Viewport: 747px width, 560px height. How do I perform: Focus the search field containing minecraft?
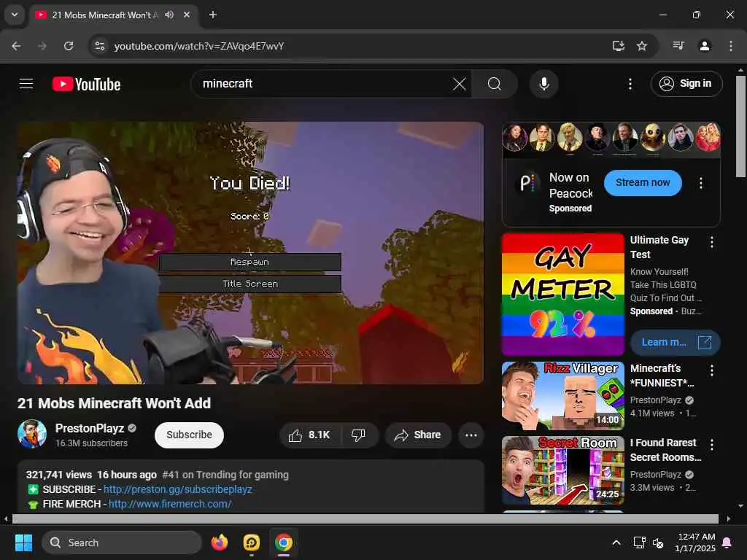pyautogui.click(x=324, y=84)
